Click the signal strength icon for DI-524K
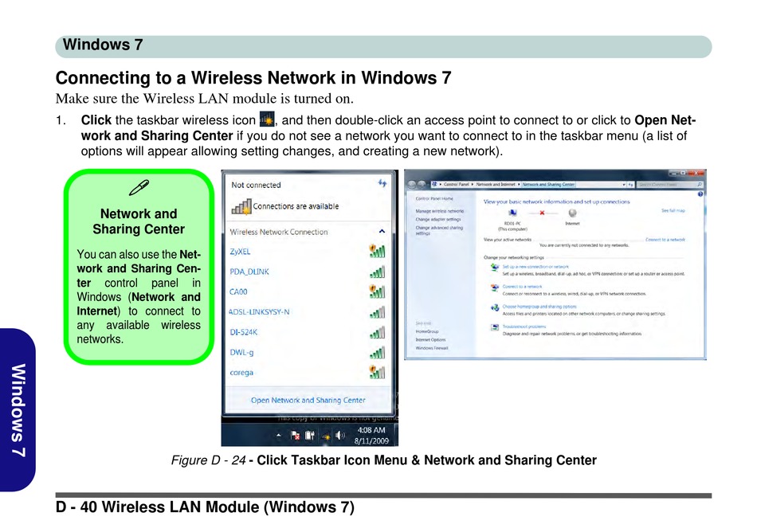 point(377,332)
